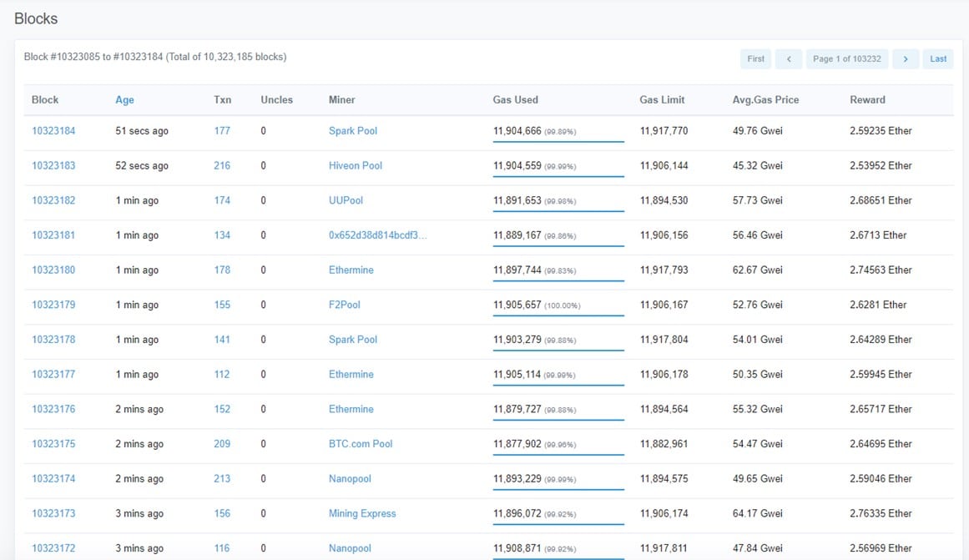Image resolution: width=969 pixels, height=560 pixels.
Task: Open block 10323174
Action: click(53, 478)
